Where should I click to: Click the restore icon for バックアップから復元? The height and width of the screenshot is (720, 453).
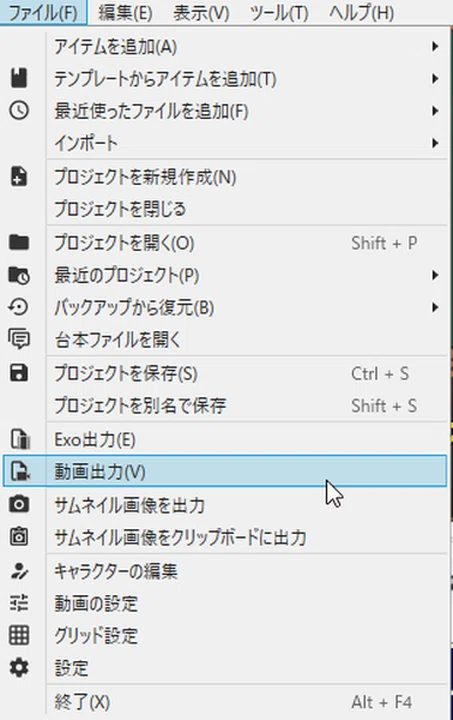(19, 307)
